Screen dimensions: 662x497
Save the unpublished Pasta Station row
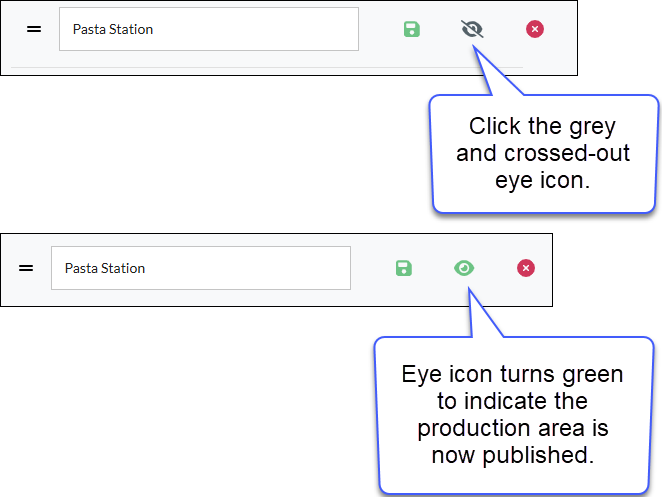pyautogui.click(x=412, y=29)
